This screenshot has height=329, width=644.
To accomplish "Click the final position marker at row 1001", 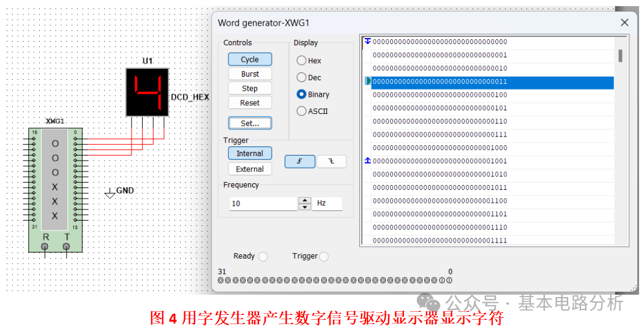I will pos(367,161).
